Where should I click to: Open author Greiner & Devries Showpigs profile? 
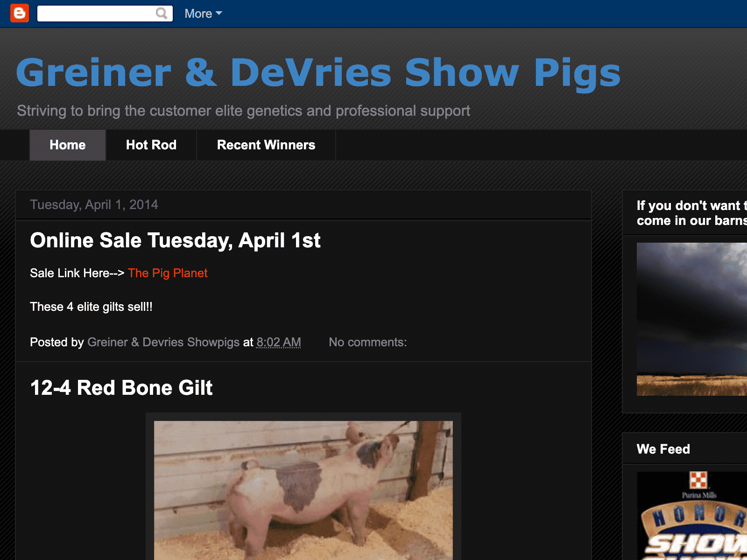[163, 342]
